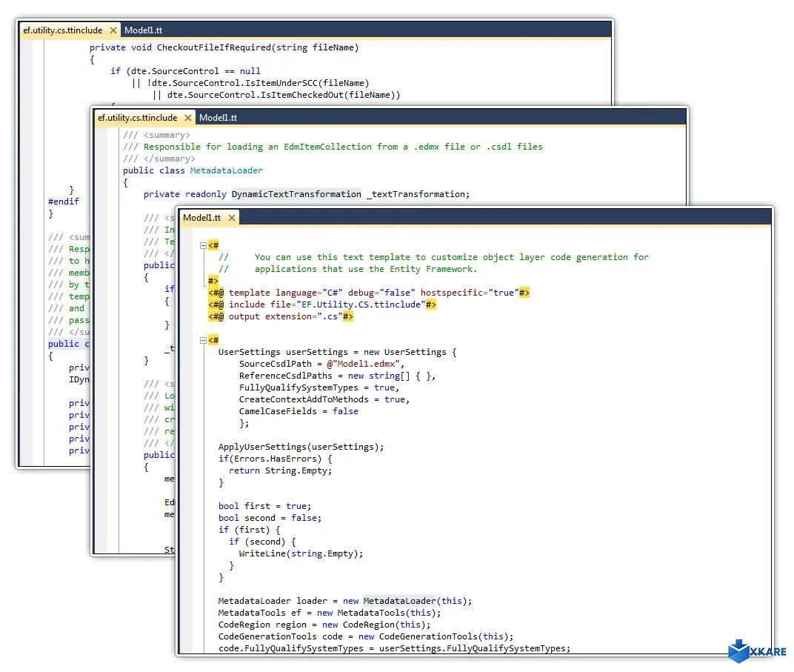
Task: Click 'CreateContextAddToMethods = true,' line
Action: pyautogui.click(x=324, y=399)
